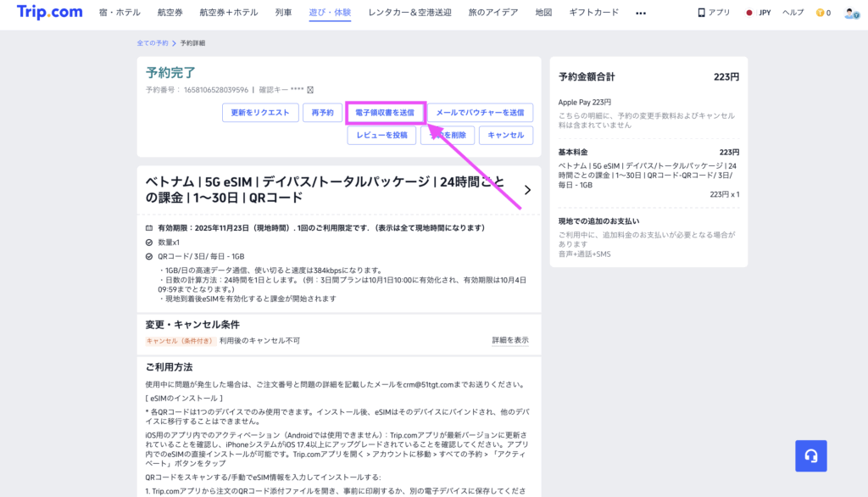Expand the ベトナム 5G eSIM product details chevron
This screenshot has width=868, height=497.
(x=526, y=191)
